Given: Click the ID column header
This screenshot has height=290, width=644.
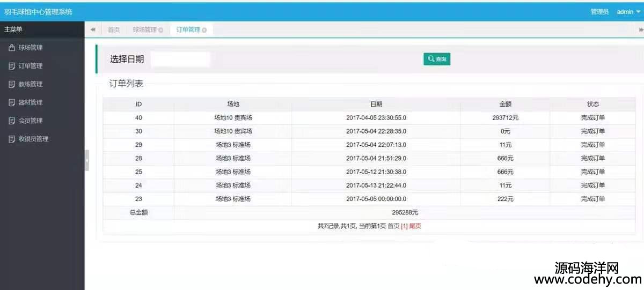Looking at the screenshot, I should coord(138,104).
